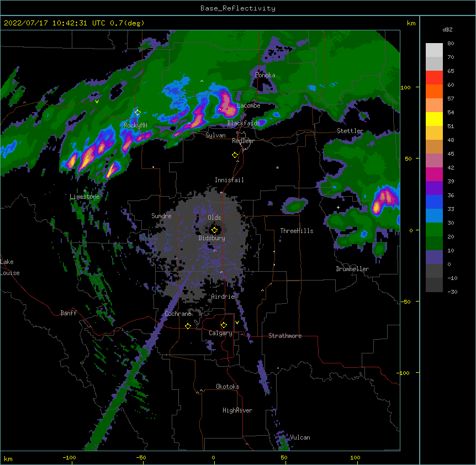Click the Limestone label
The width and height of the screenshot is (476, 465).
pyautogui.click(x=84, y=197)
